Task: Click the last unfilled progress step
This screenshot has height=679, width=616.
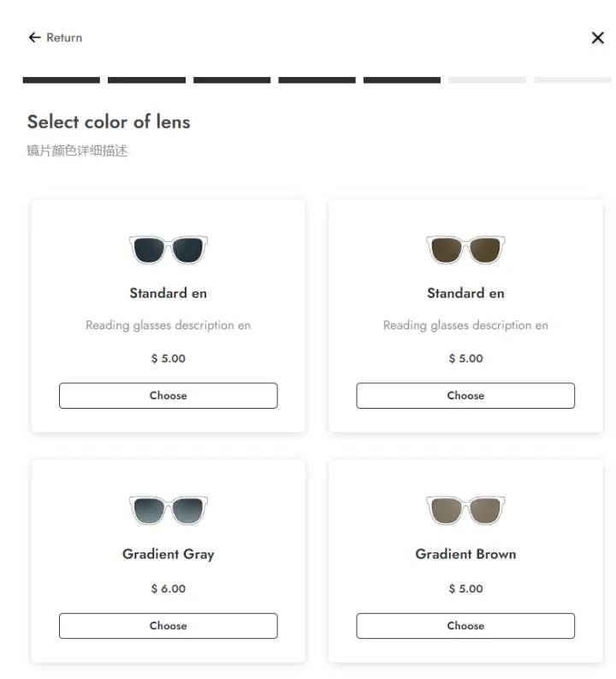Action: coord(572,80)
